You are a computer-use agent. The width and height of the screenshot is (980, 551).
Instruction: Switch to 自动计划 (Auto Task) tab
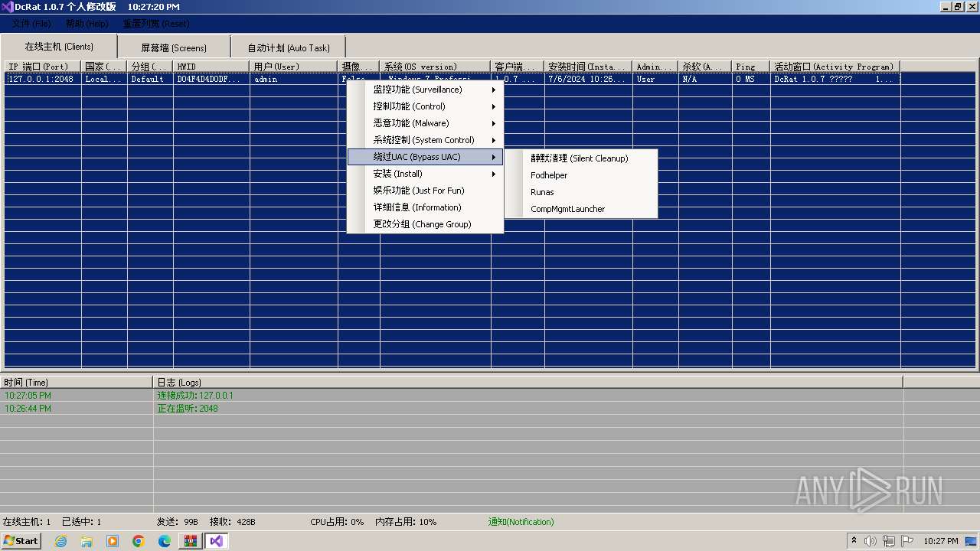click(x=289, y=47)
